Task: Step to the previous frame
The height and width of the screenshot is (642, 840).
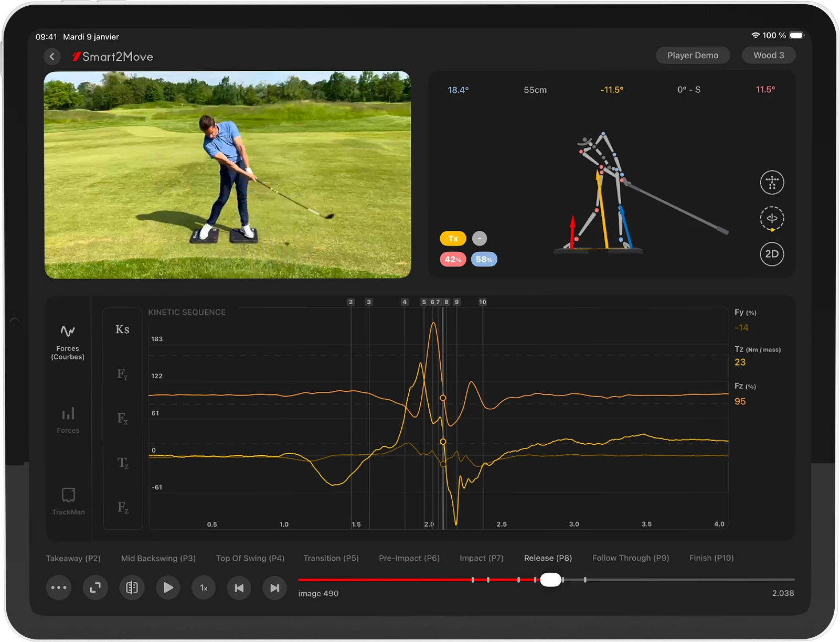Action: (239, 588)
